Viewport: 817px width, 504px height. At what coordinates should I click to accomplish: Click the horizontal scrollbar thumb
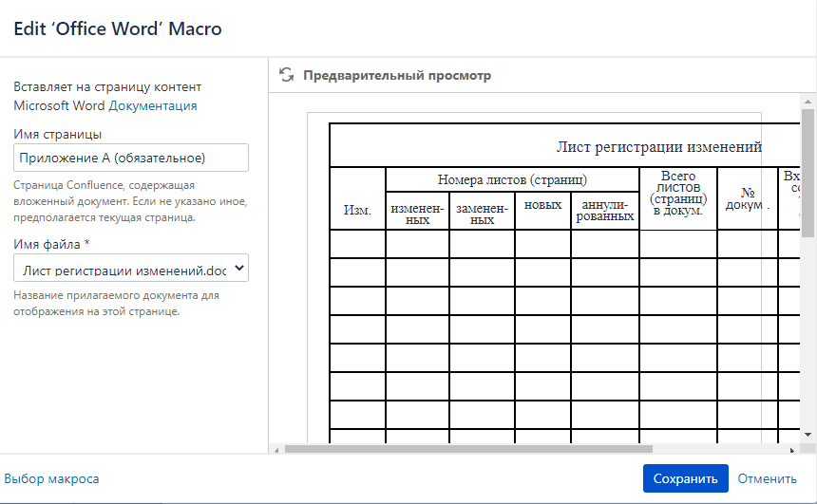point(468,449)
